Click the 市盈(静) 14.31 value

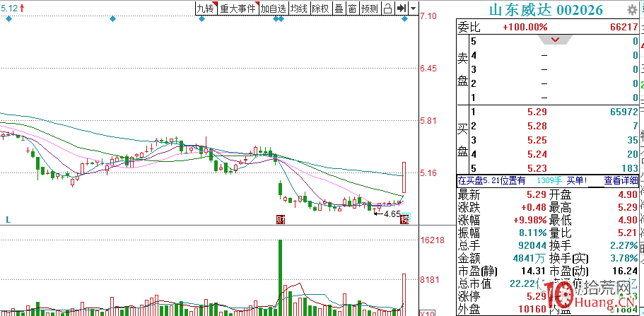click(x=534, y=271)
